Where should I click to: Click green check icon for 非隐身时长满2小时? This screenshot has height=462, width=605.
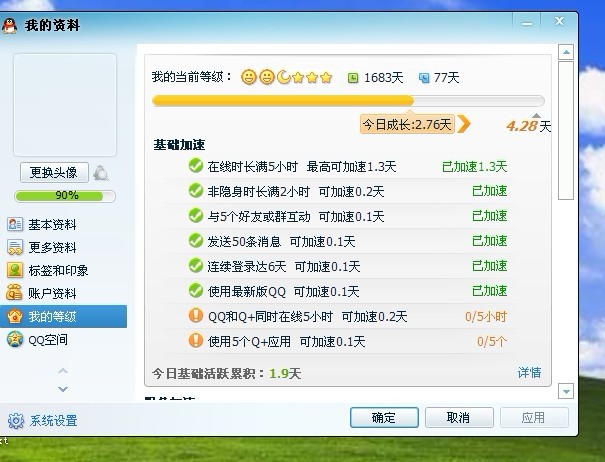[196, 190]
